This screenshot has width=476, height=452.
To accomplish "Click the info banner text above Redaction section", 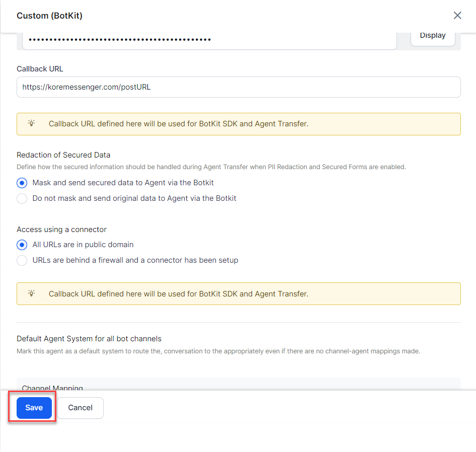I will (x=178, y=124).
